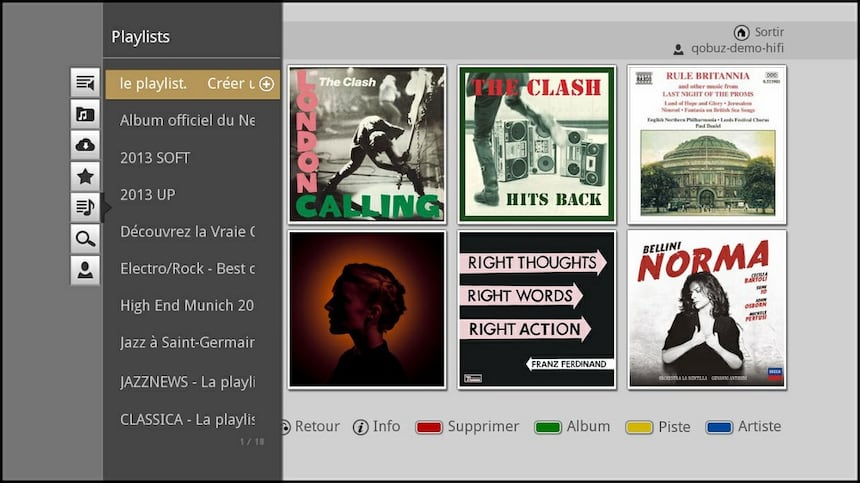Open the Rule Britannia album cover
Screen dimensions: 860x483
tap(707, 145)
